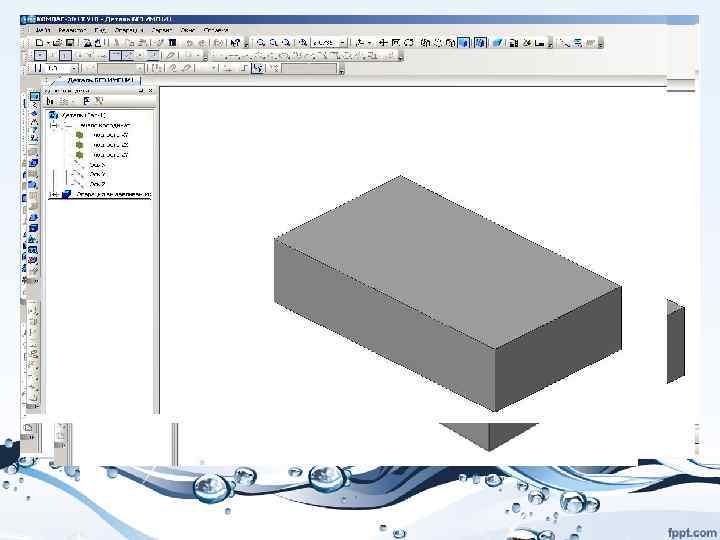Image resolution: width=720 pixels, height=540 pixels.
Task: Open the Операции menu
Action: [129, 30]
